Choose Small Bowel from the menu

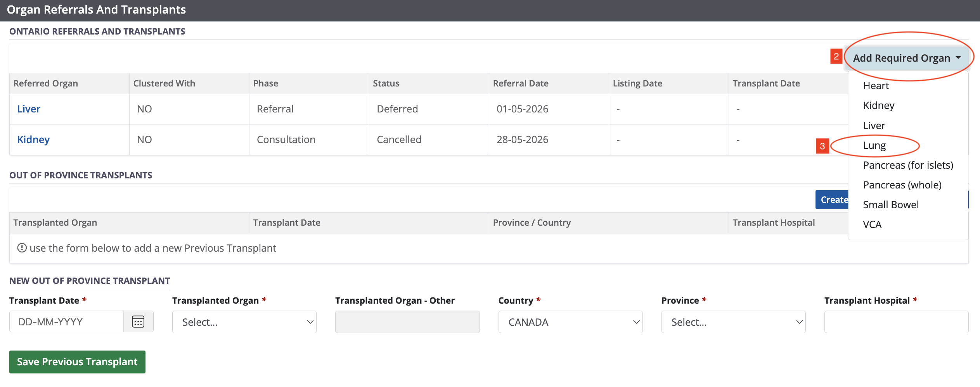tap(891, 205)
